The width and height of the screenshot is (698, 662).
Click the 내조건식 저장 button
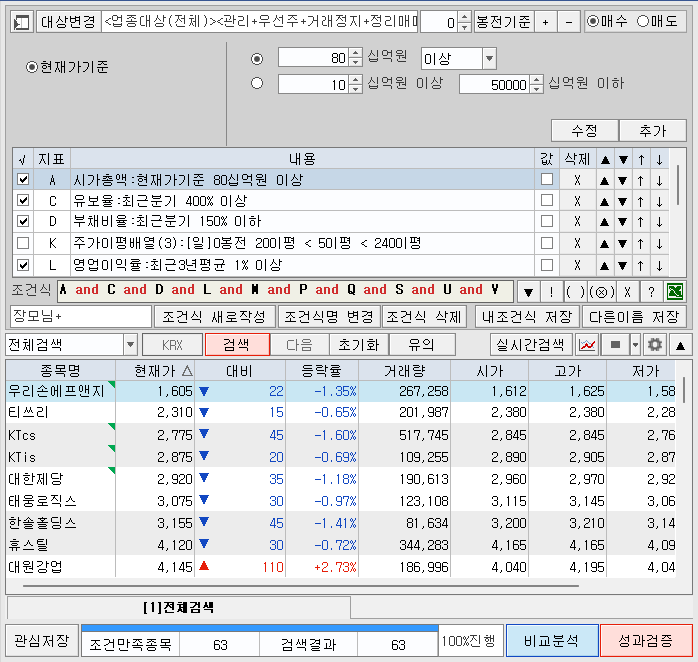(527, 317)
